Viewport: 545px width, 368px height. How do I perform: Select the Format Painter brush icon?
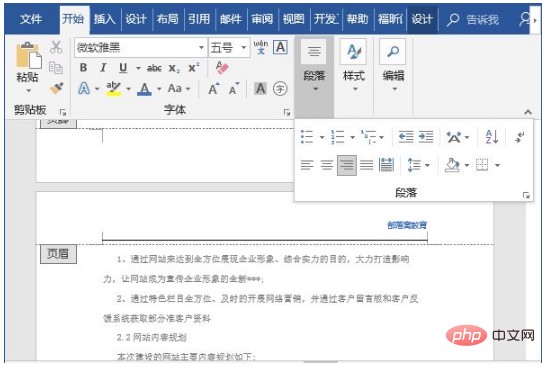pos(57,88)
